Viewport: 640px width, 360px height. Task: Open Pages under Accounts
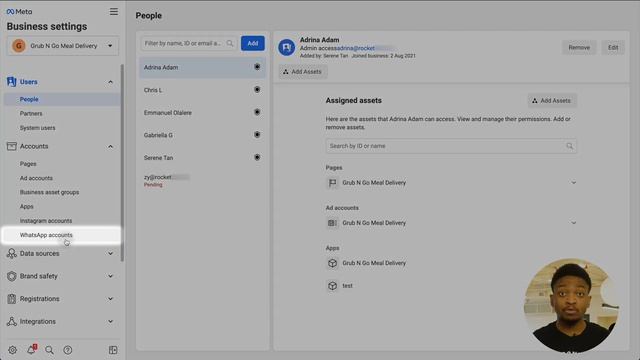click(28, 164)
